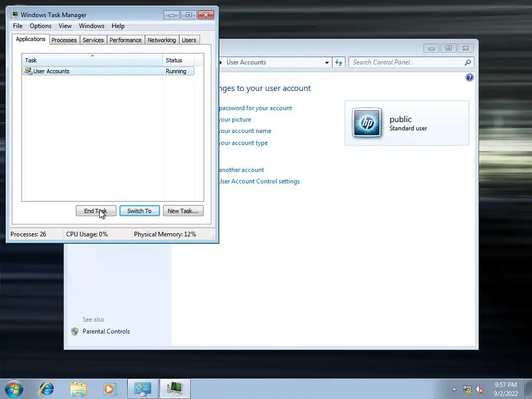Click the Parental Controls shield icon
This screenshot has width=532, height=399.
click(75, 331)
